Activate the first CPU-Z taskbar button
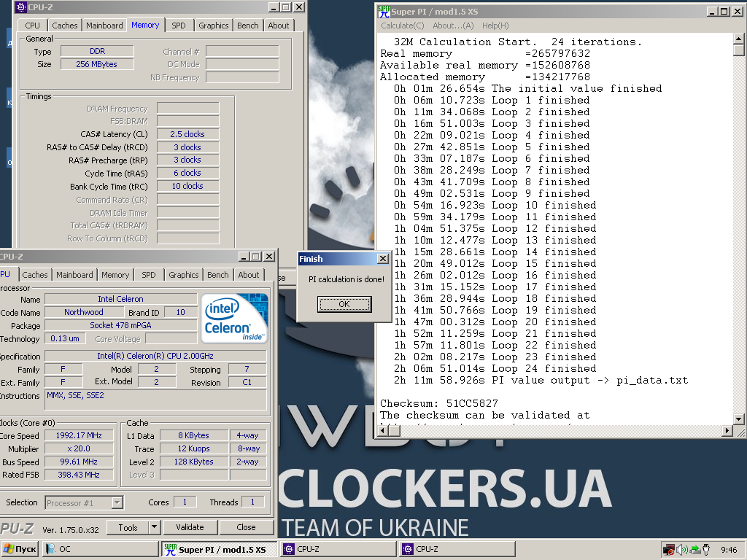The image size is (747, 560). pyautogui.click(x=338, y=550)
